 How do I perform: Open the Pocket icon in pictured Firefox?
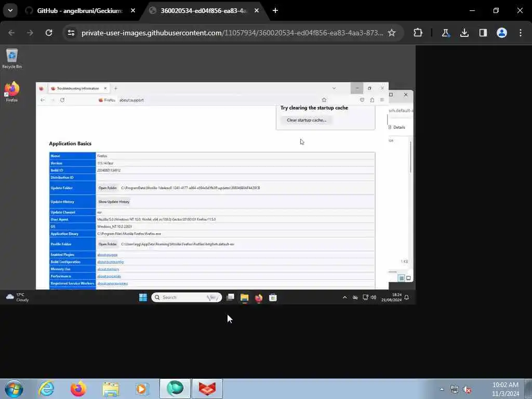(x=362, y=100)
